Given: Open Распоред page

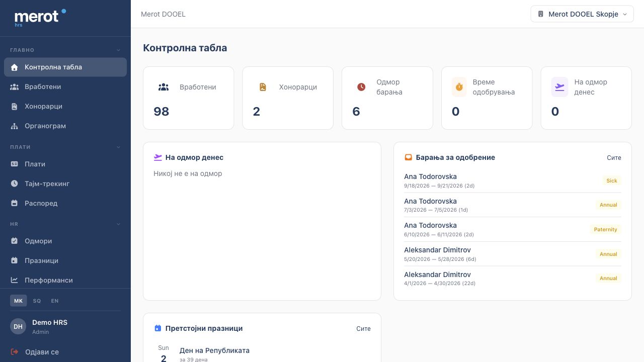Looking at the screenshot, I should (x=65, y=203).
